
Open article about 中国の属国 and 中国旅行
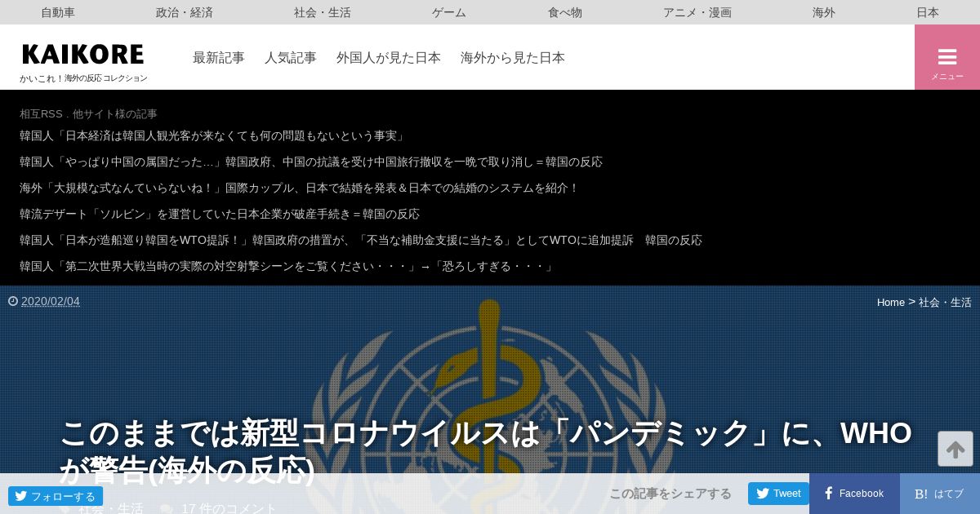[x=311, y=162]
